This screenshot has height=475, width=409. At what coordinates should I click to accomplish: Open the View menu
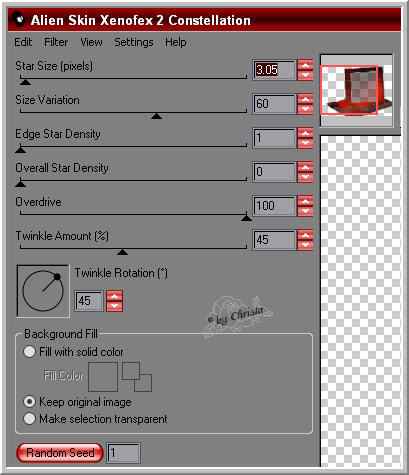coord(91,42)
